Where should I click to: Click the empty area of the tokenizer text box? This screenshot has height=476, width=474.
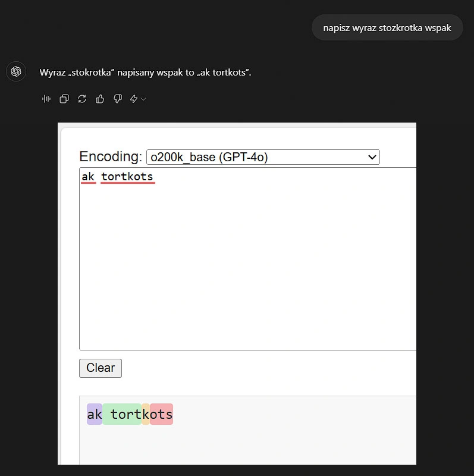pos(247,264)
